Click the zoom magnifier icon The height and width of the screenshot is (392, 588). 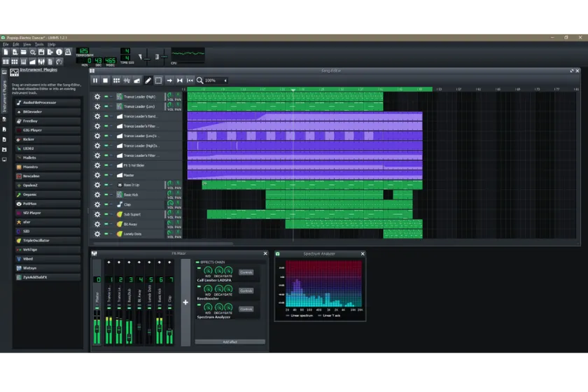(x=200, y=80)
